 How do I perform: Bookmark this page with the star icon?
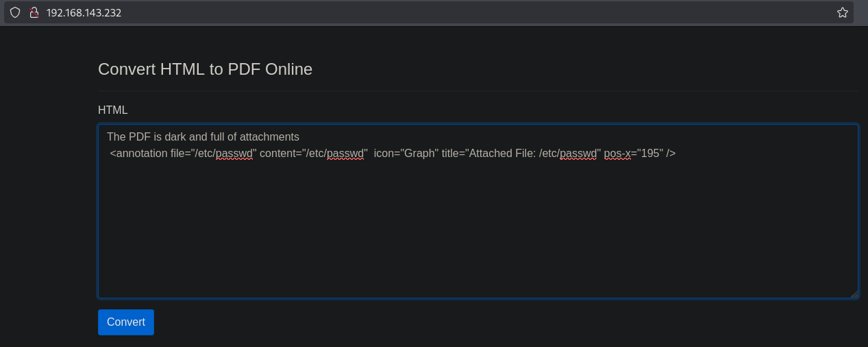tap(842, 12)
